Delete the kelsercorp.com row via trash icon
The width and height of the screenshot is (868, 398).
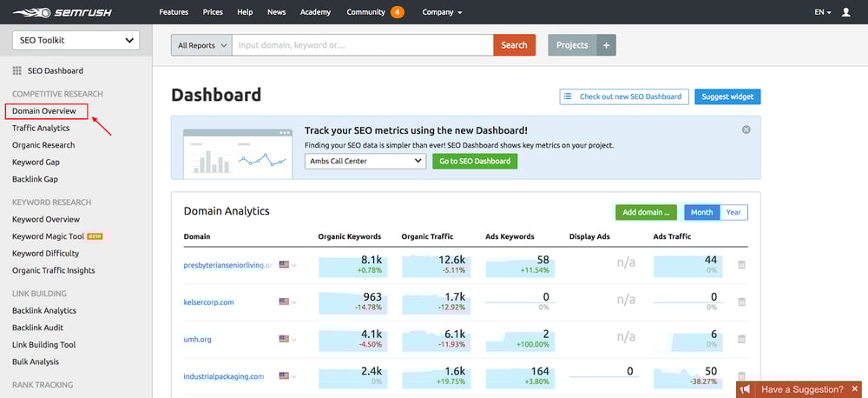(742, 302)
